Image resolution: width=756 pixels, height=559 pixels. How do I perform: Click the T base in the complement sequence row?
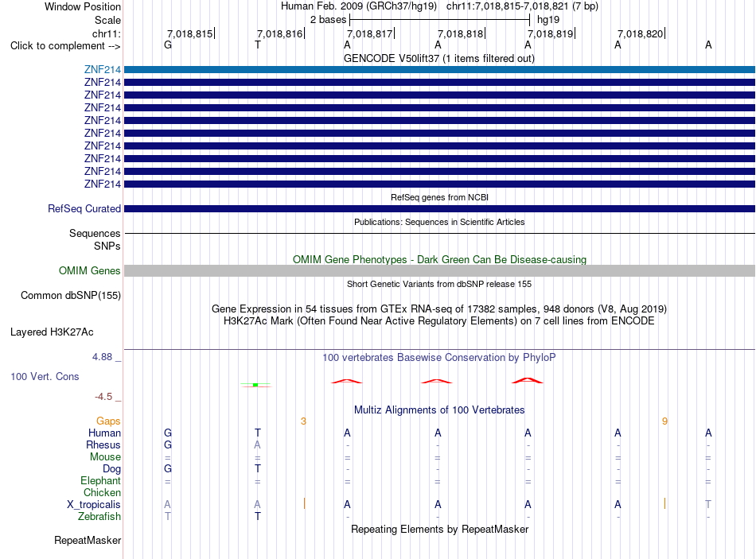click(258, 45)
